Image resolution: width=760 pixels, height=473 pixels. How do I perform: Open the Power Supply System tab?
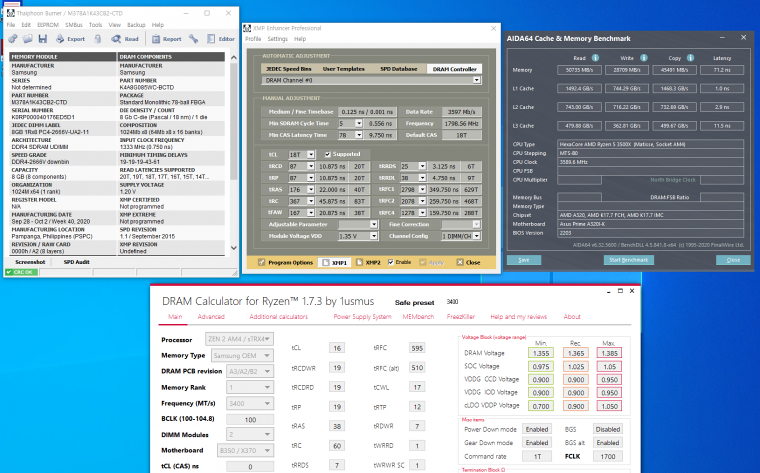point(362,316)
